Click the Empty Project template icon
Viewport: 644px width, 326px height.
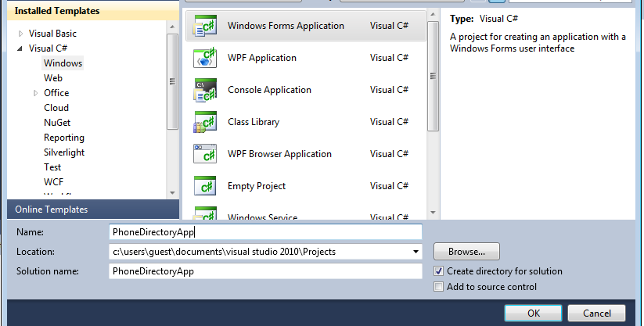205,187
